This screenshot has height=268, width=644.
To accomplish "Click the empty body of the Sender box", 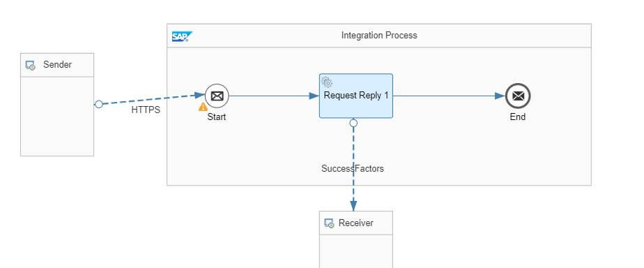I will point(57,117).
